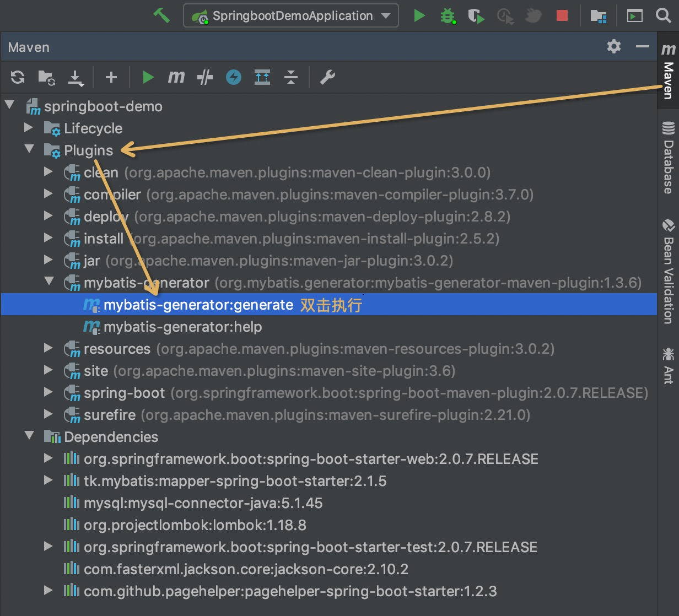Expand the Lifecycle node
The image size is (679, 616).
pyautogui.click(x=29, y=127)
